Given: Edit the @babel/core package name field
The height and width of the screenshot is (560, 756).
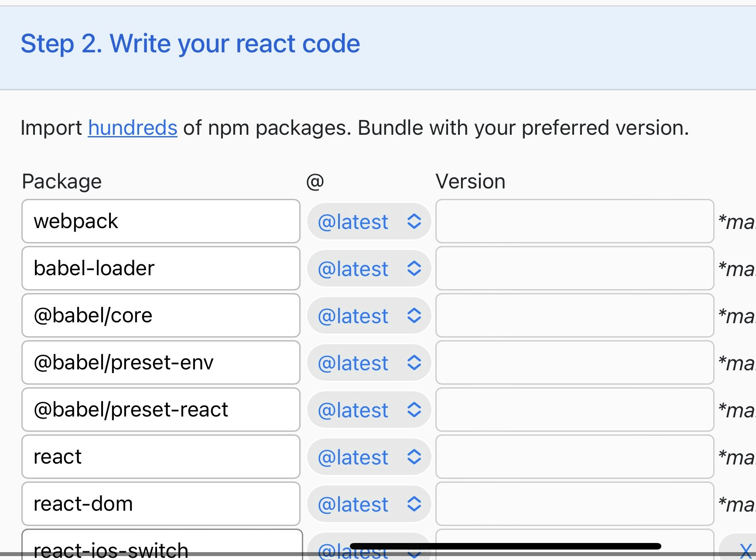Looking at the screenshot, I should 161,315.
